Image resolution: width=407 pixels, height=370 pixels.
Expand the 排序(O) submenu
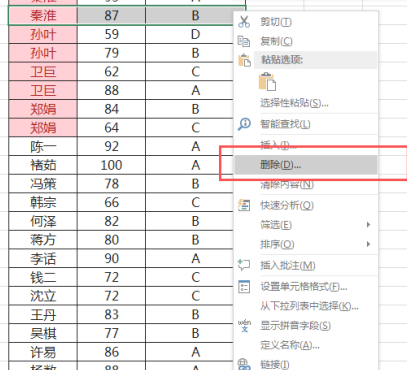(306, 244)
